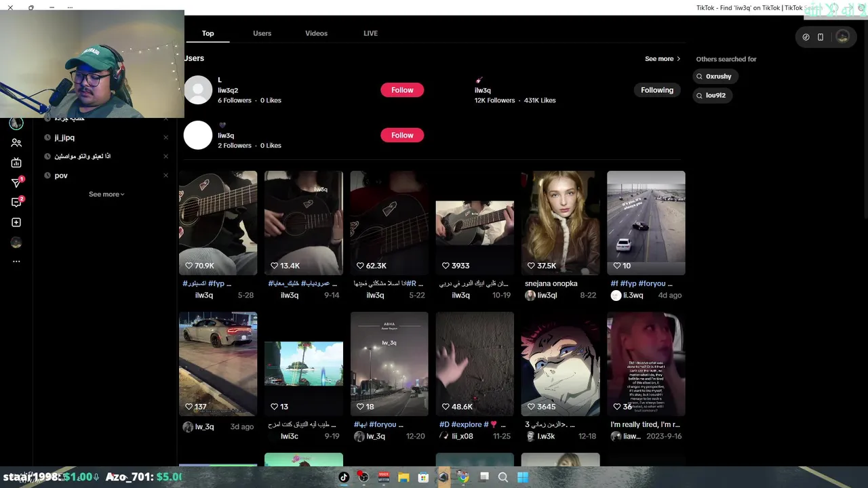Viewport: 868px width, 488px height.
Task: Click hashtag '#D #explore' caption
Action: [x=473, y=424]
